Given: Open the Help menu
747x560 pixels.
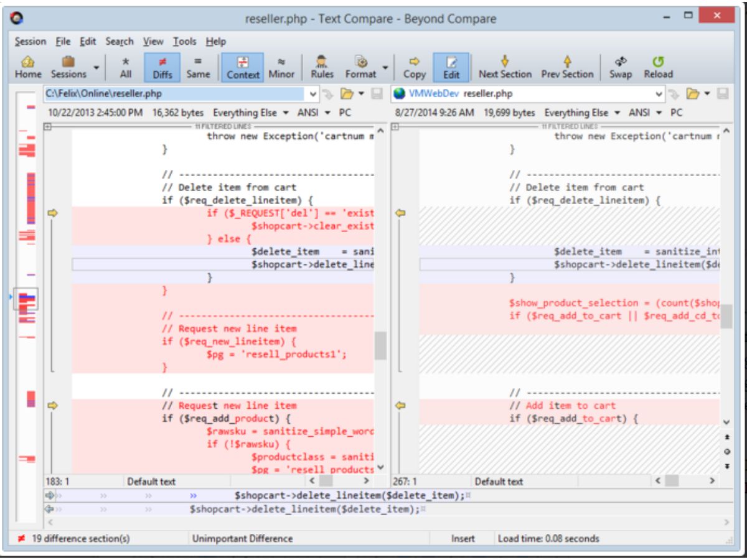Looking at the screenshot, I should point(216,42).
